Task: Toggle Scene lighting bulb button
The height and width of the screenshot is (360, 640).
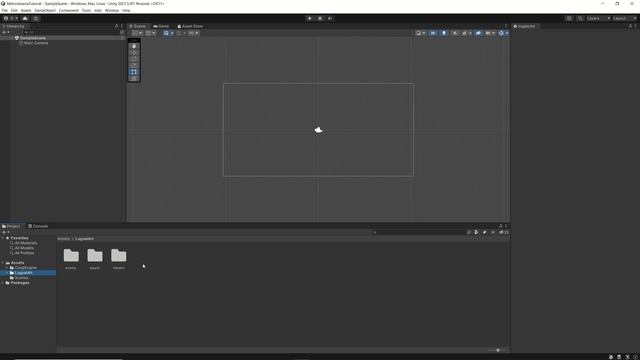Action: pos(444,33)
